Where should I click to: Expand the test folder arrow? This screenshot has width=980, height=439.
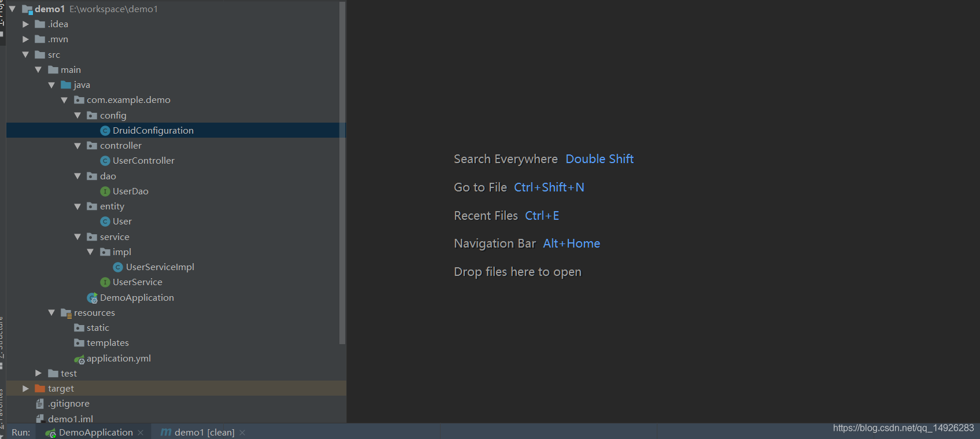pos(38,373)
